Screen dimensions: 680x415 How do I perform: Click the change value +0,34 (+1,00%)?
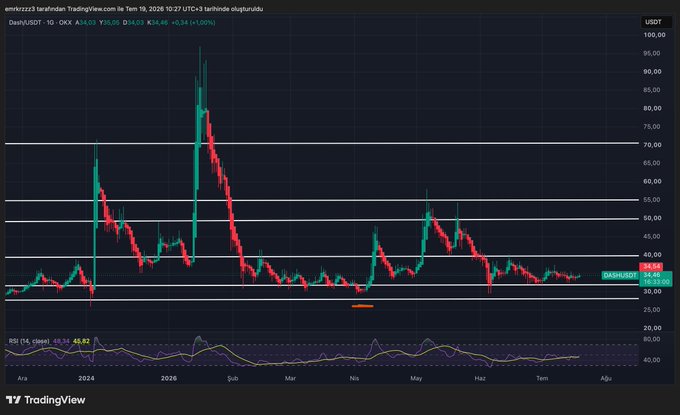(193, 23)
